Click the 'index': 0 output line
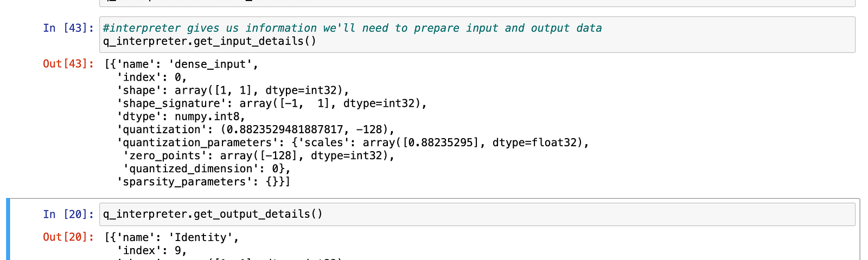The height and width of the screenshot is (260, 868). [151, 77]
